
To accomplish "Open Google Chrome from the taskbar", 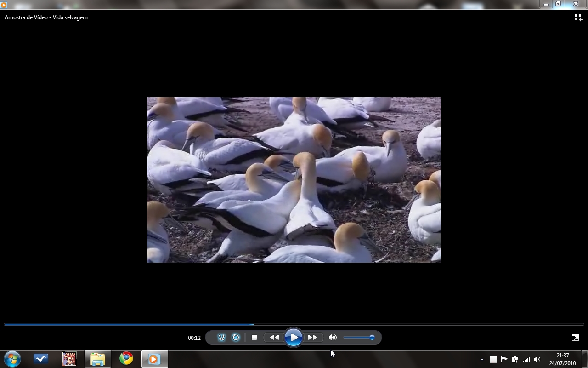I will (126, 359).
